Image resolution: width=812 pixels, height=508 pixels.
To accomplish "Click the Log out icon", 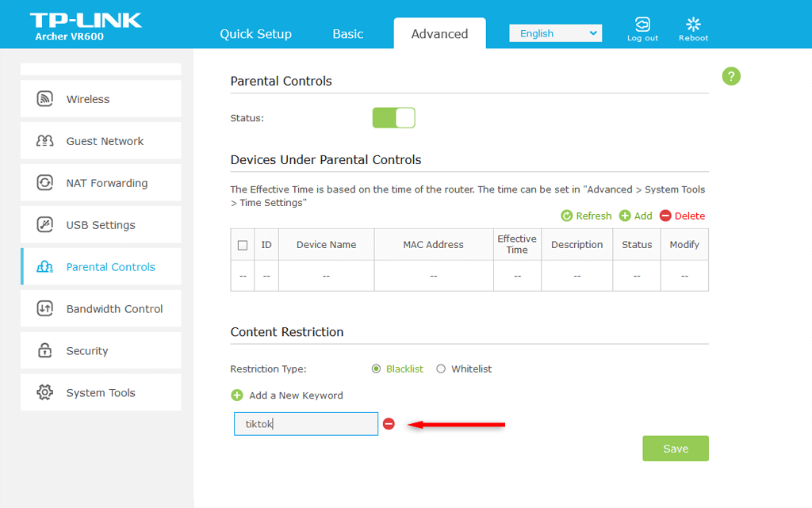I will pyautogui.click(x=642, y=25).
